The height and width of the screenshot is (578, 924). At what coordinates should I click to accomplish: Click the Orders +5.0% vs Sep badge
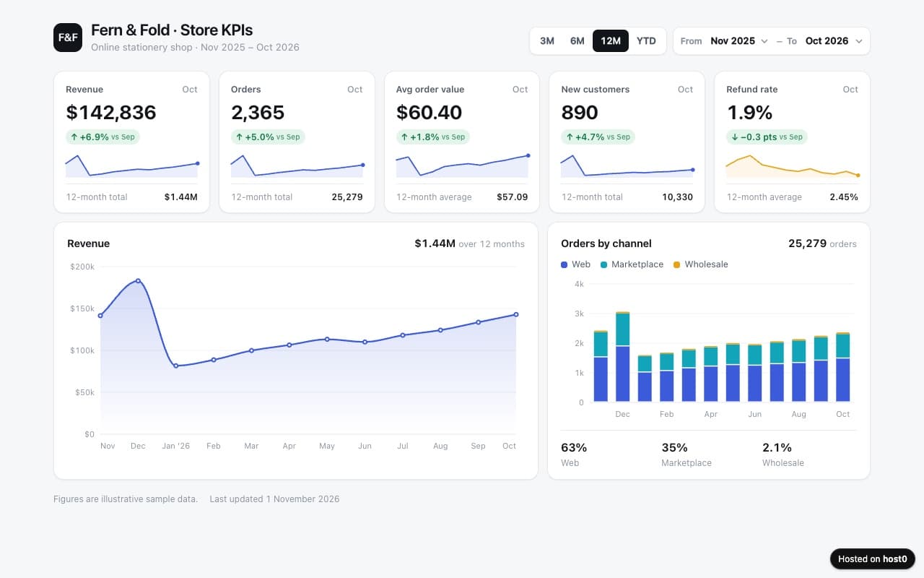pyautogui.click(x=268, y=137)
